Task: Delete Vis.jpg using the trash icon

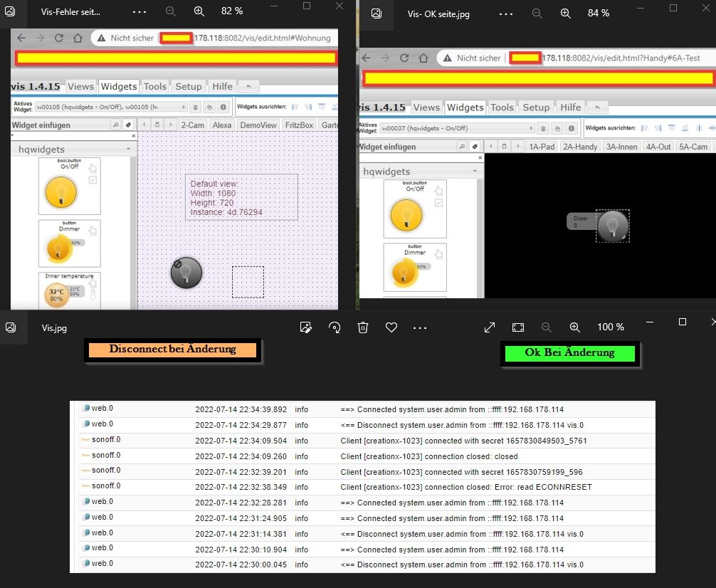Action: 363,327
